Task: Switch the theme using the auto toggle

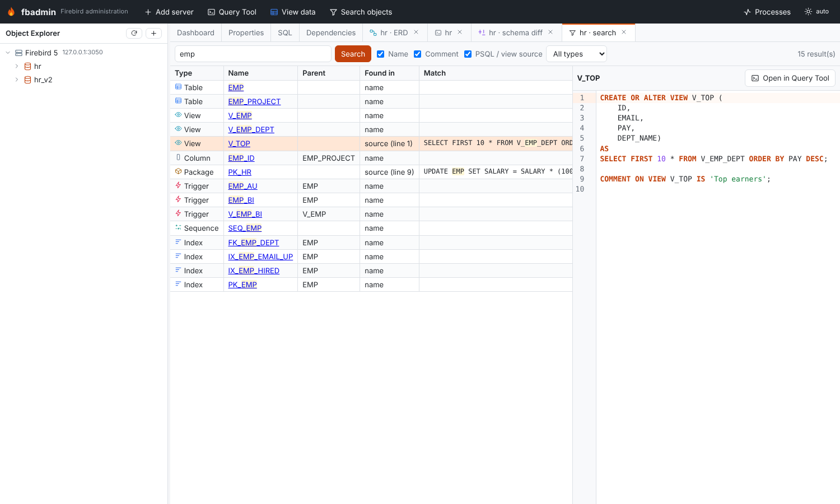Action: pos(816,12)
